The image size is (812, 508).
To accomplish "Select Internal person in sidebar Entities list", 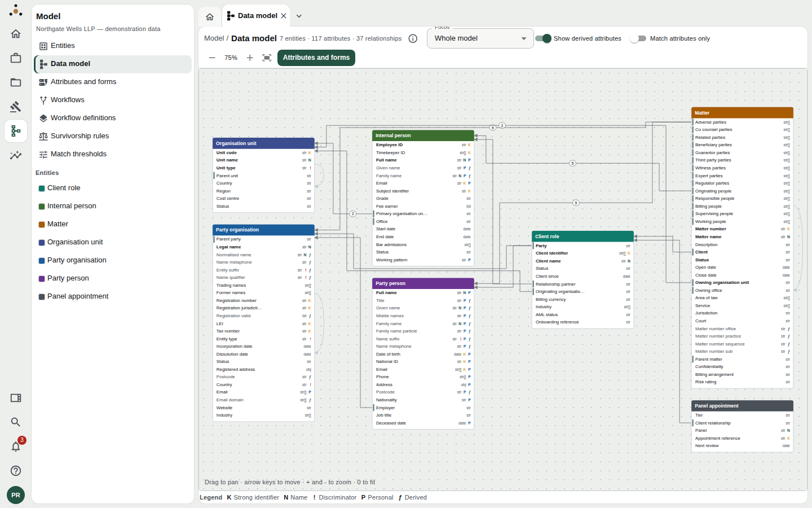I will [113, 206].
